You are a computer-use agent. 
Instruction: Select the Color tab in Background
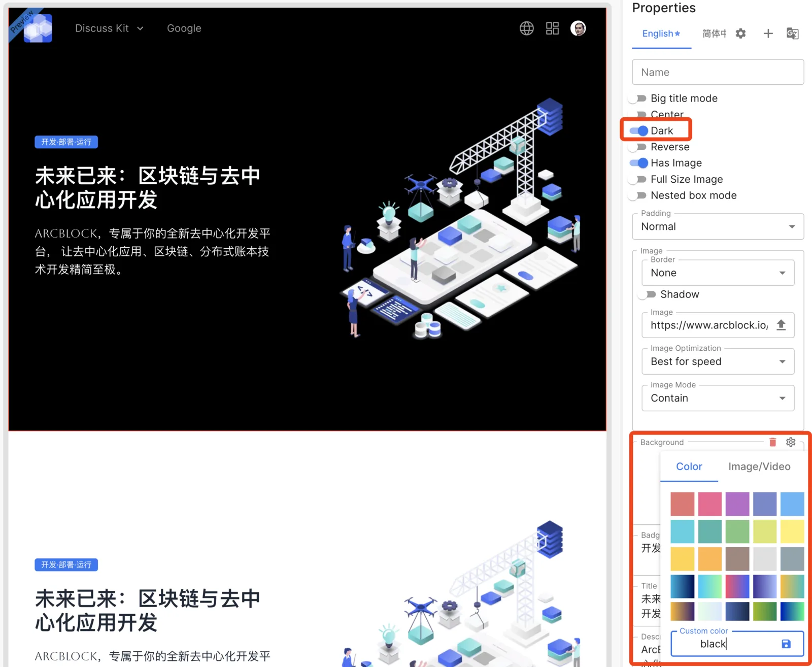[689, 466]
